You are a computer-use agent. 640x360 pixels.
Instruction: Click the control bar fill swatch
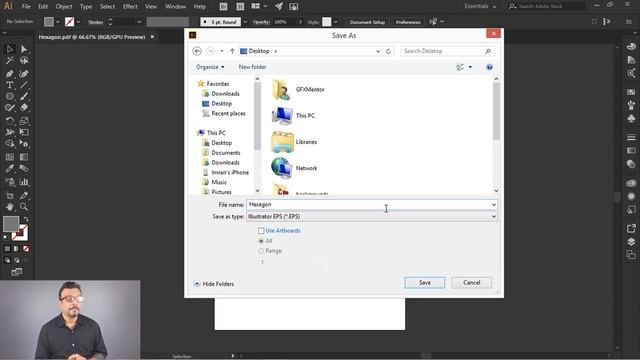pos(49,22)
